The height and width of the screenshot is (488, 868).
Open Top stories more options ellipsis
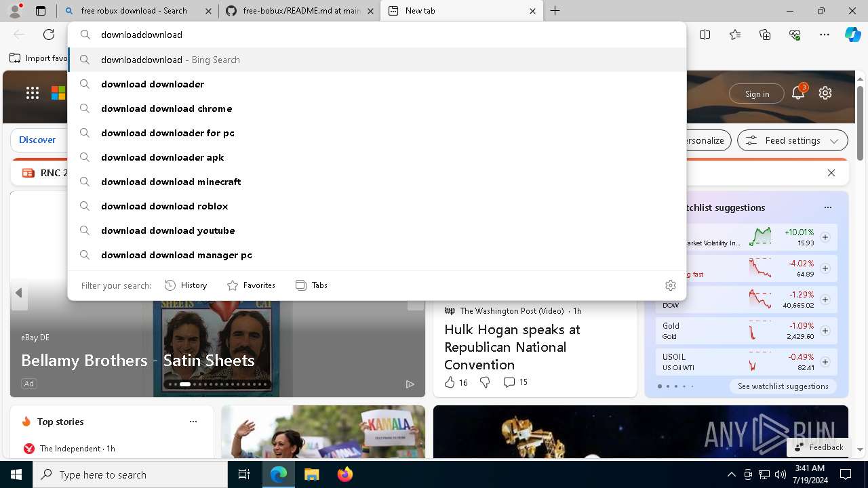[193, 422]
